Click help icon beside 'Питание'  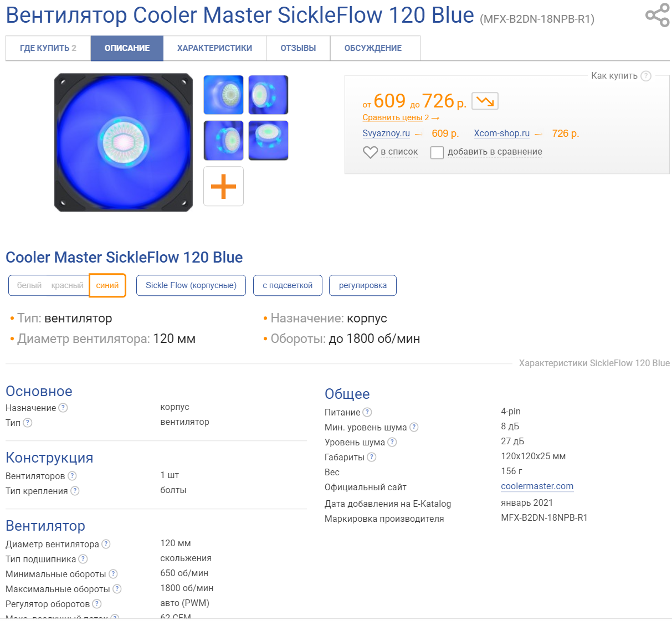point(367,412)
